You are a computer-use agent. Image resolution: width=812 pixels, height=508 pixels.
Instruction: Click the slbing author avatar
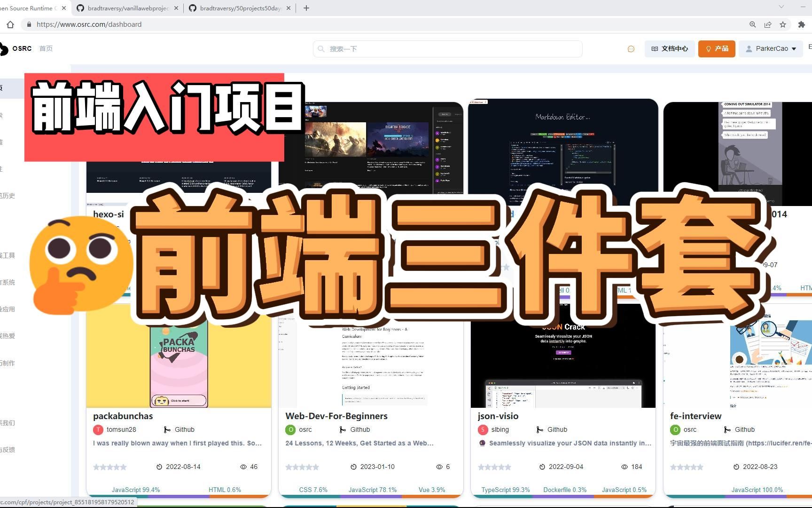(483, 429)
